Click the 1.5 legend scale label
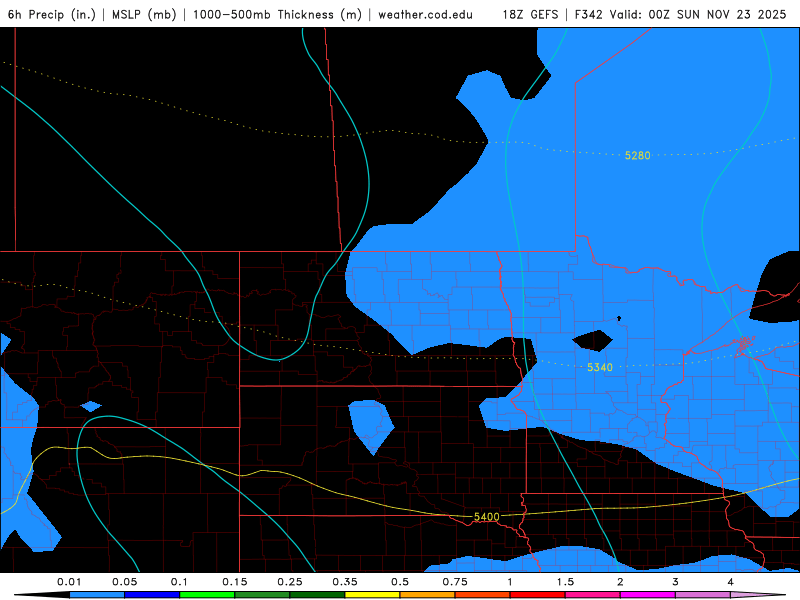 point(565,582)
